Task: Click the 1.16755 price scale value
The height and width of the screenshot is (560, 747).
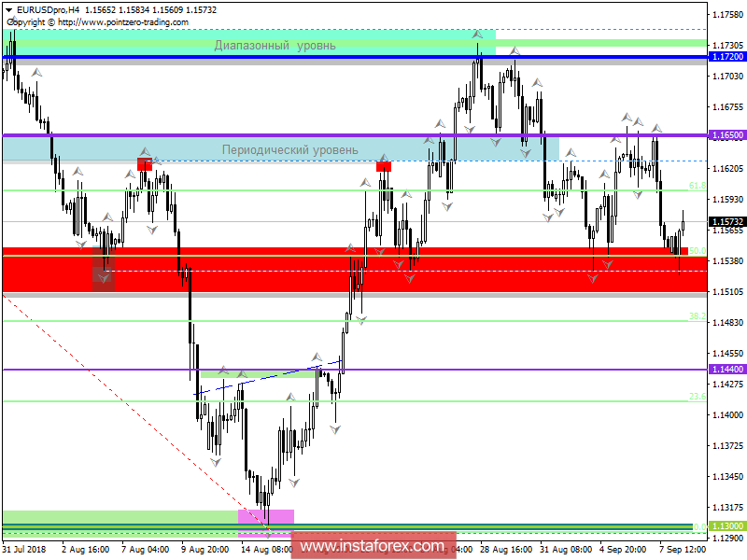Action: click(x=727, y=106)
